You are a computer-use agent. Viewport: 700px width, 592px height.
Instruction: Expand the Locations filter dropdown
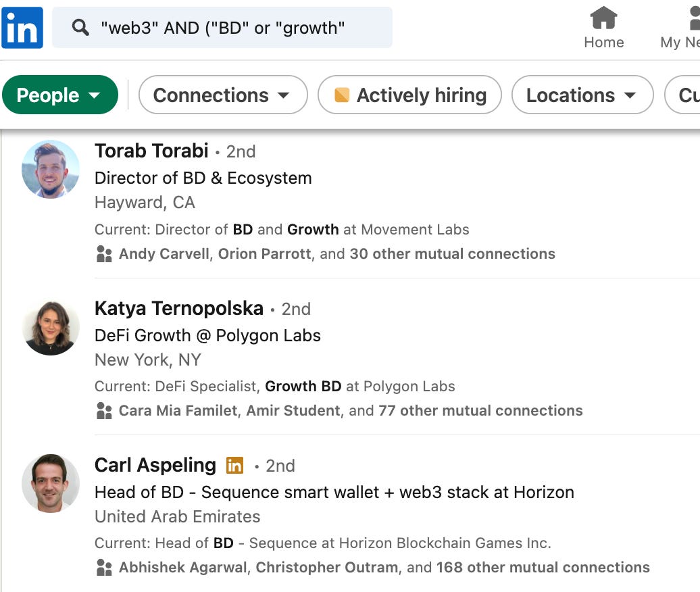(582, 95)
